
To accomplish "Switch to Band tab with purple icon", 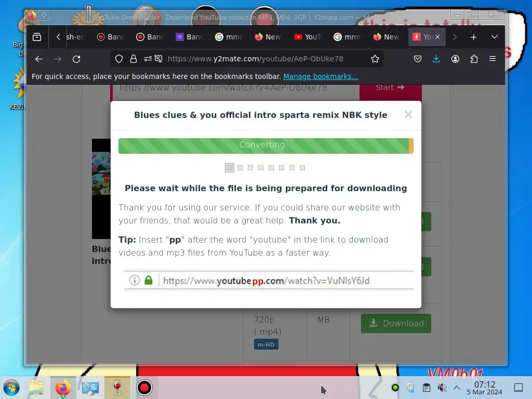I will (189, 37).
